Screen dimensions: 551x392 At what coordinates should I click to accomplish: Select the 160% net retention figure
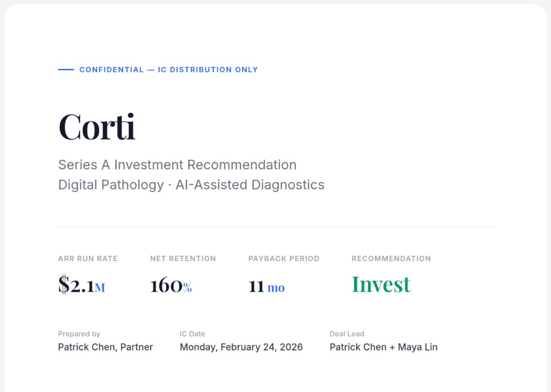(x=171, y=285)
